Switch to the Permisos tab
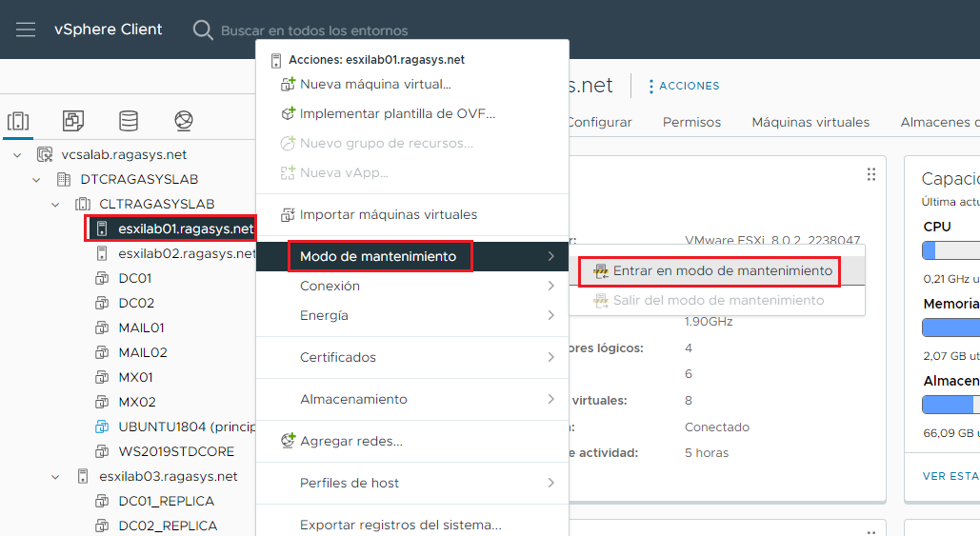Viewport: 980px width, 536px height. tap(691, 123)
